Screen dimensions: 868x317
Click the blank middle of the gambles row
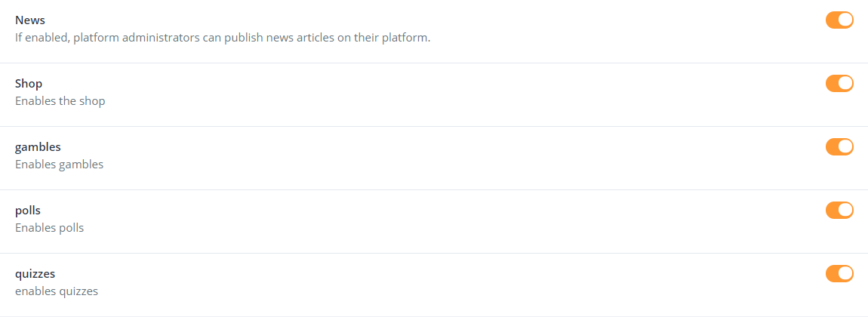pos(453,157)
